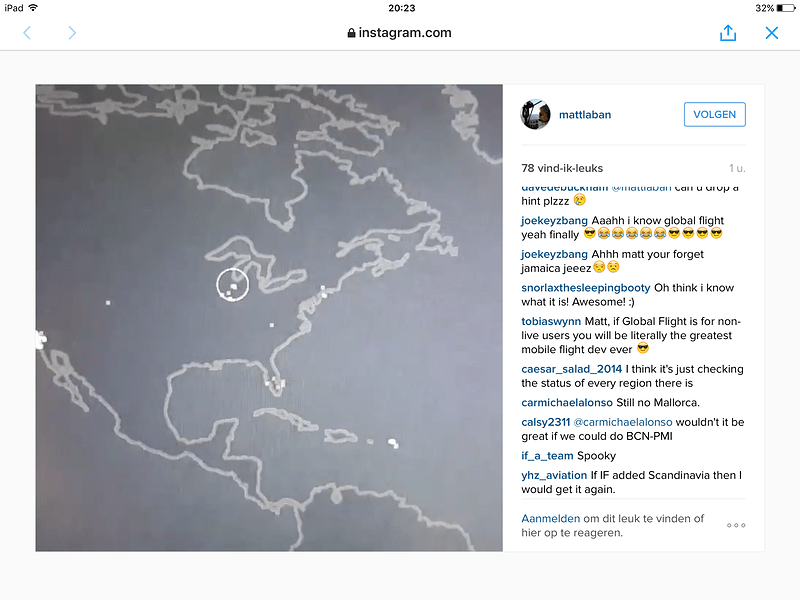Tap the Aanmelden login link
The height and width of the screenshot is (600, 800).
click(x=551, y=518)
